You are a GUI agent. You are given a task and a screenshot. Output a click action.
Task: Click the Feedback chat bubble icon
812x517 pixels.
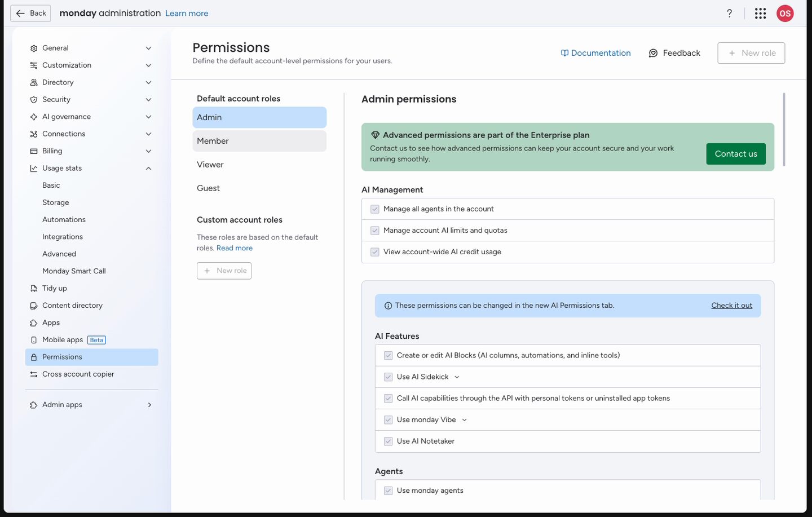point(653,53)
